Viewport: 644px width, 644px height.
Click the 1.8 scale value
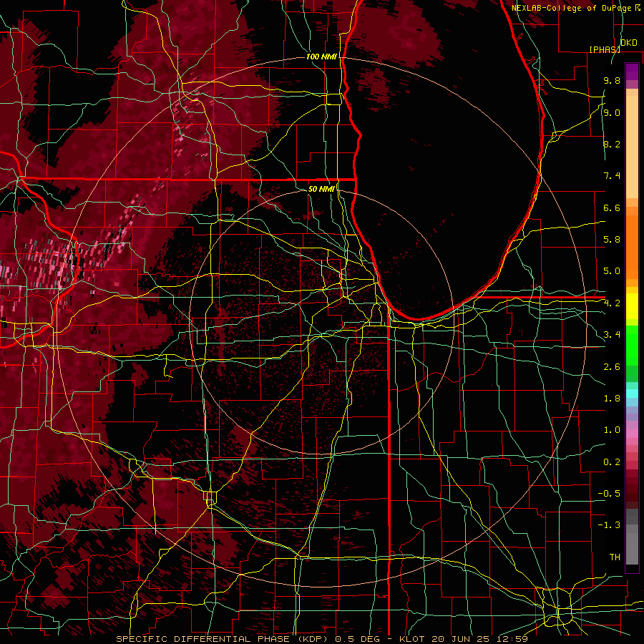tap(612, 398)
